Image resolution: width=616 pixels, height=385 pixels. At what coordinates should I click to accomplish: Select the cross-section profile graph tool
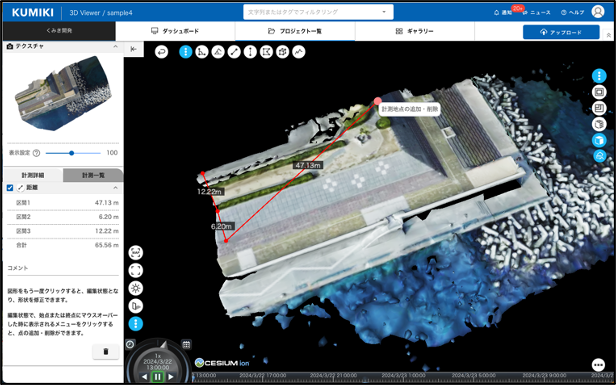(x=299, y=52)
